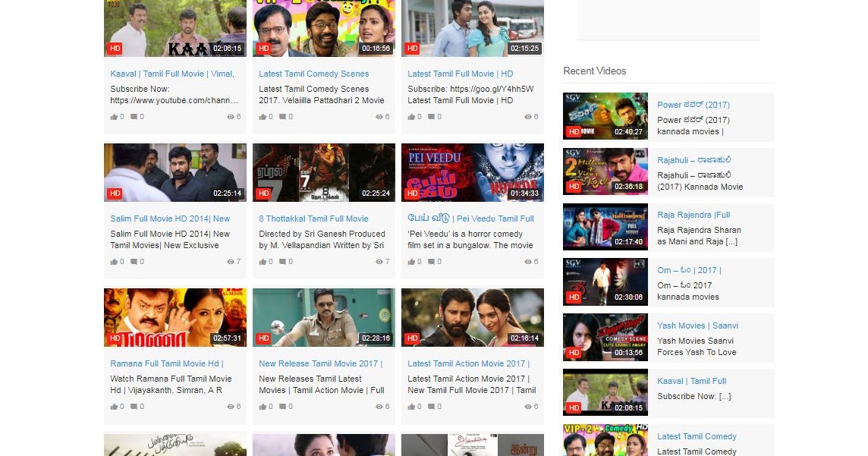Play the Kaaval thumbnail with 02:06:15 in main grid

[175, 27]
